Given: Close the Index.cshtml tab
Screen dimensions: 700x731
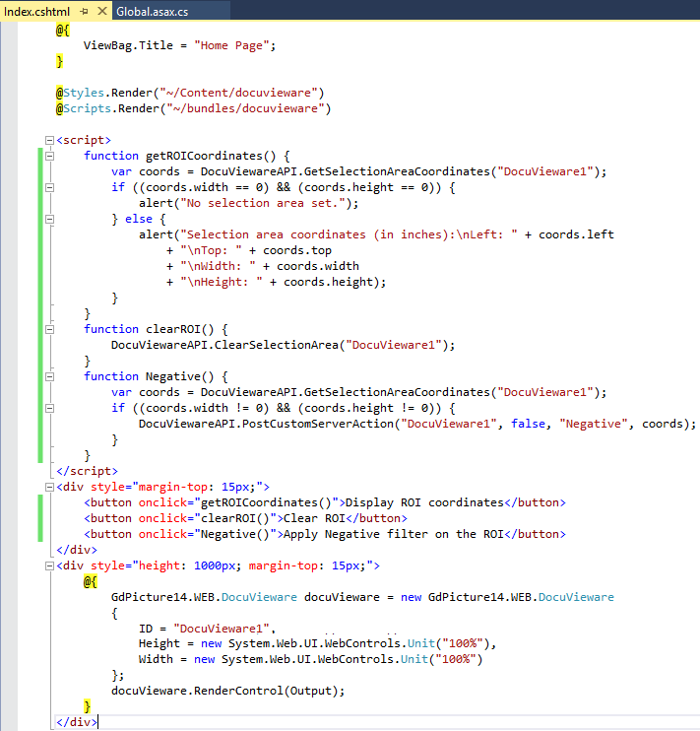Looking at the screenshot, I should point(102,11).
